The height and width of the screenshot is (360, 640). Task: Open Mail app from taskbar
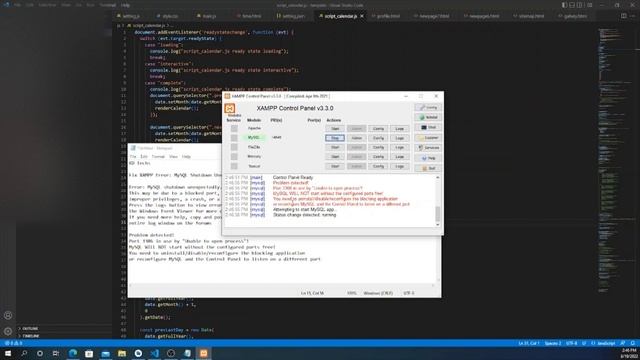coord(105,353)
